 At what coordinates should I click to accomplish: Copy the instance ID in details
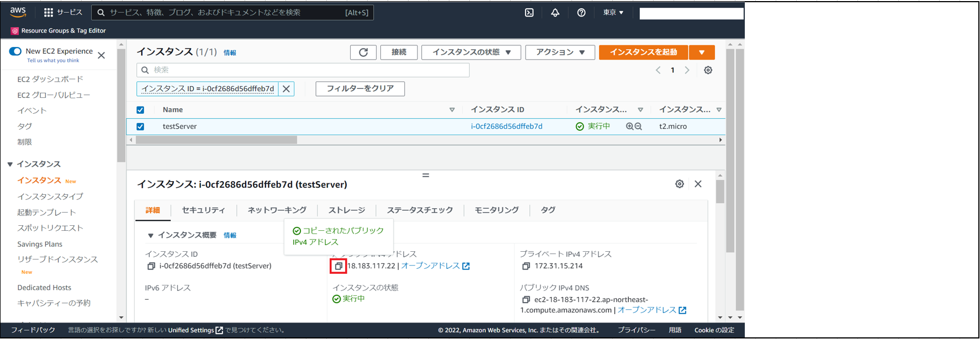click(151, 266)
